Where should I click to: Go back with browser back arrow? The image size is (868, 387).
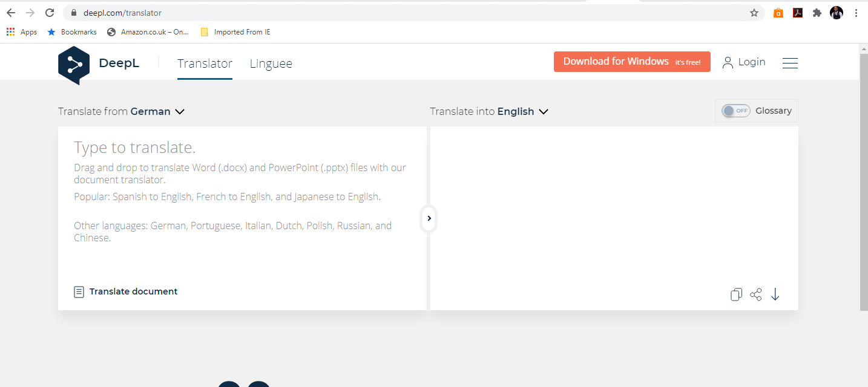[x=11, y=13]
